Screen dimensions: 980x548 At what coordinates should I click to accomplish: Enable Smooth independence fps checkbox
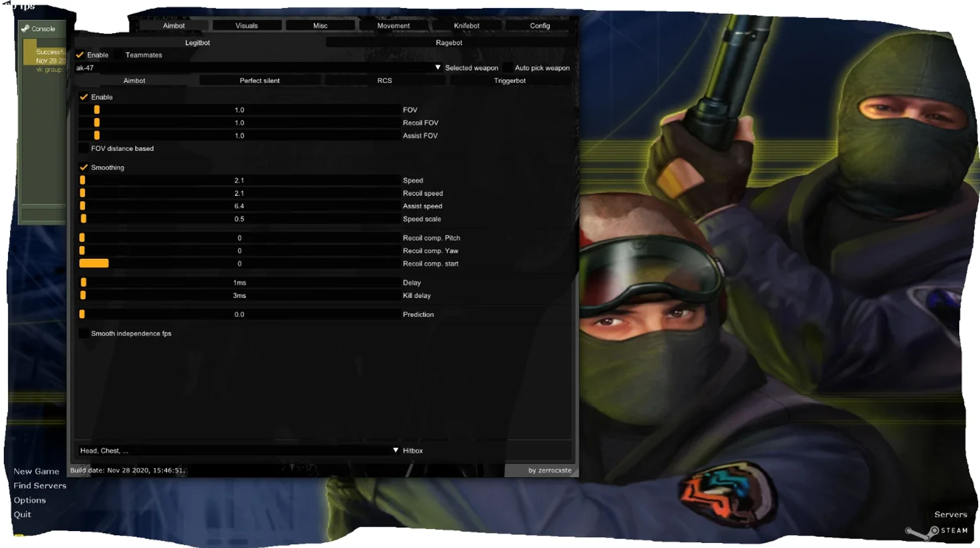pyautogui.click(x=84, y=334)
